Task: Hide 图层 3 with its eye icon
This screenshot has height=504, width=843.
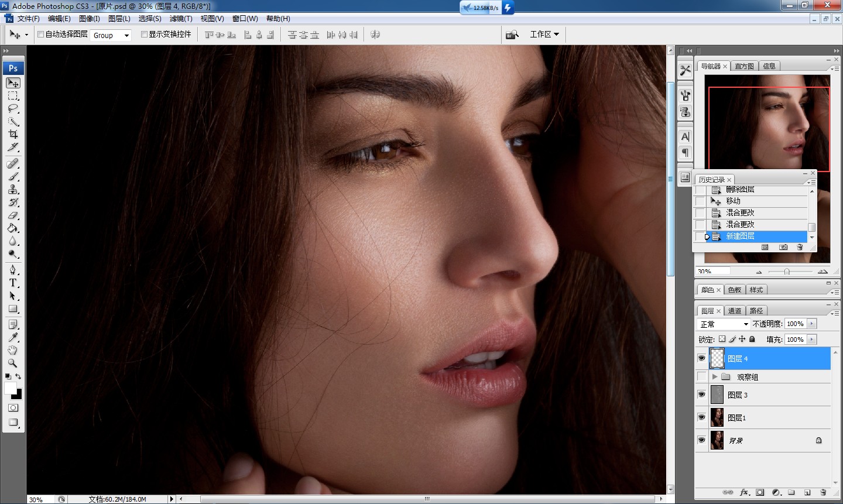Action: pyautogui.click(x=701, y=395)
